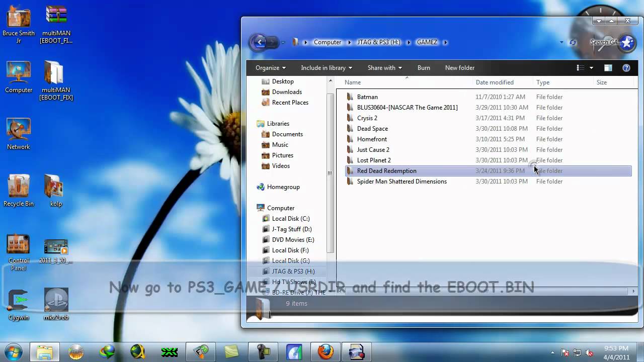
Task: Expand the arrow after Computer breadcrumb
Action: coord(350,42)
